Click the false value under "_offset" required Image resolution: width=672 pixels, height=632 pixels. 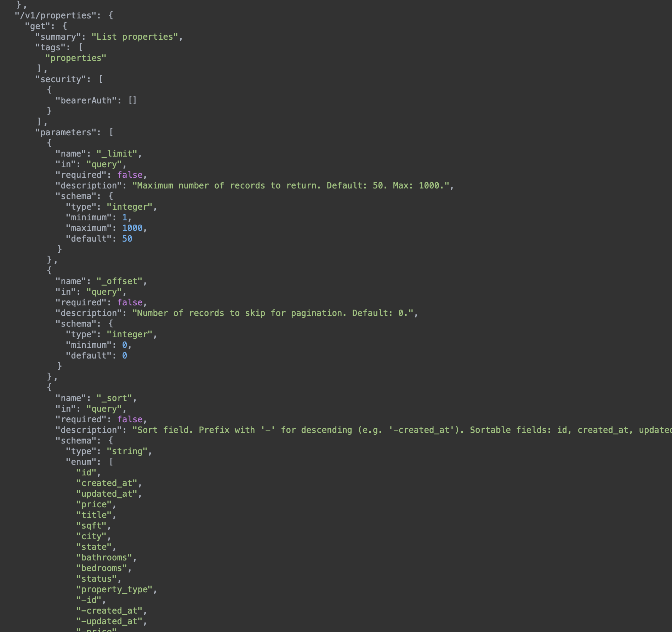130,303
